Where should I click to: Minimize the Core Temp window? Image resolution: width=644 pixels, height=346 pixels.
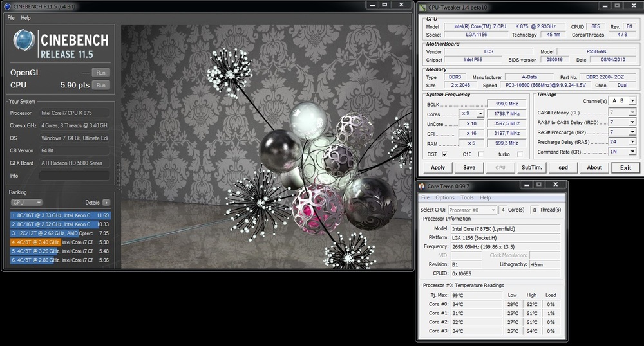pyautogui.click(x=527, y=185)
